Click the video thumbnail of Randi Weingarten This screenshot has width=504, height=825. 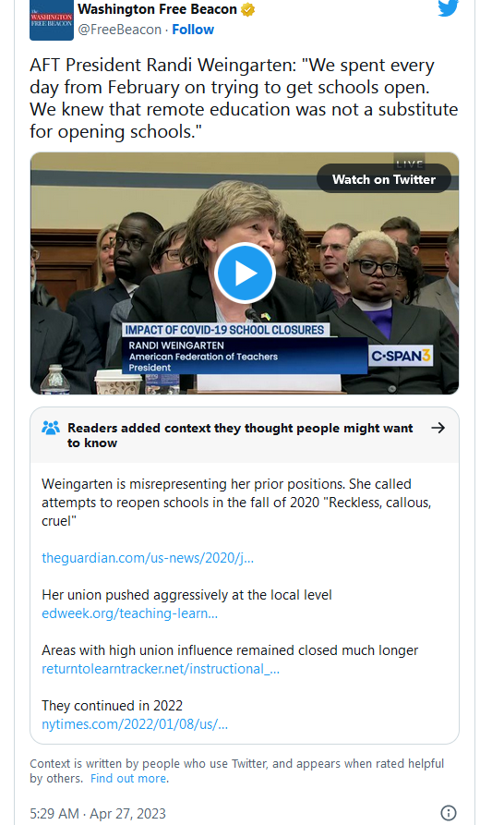coord(245,273)
